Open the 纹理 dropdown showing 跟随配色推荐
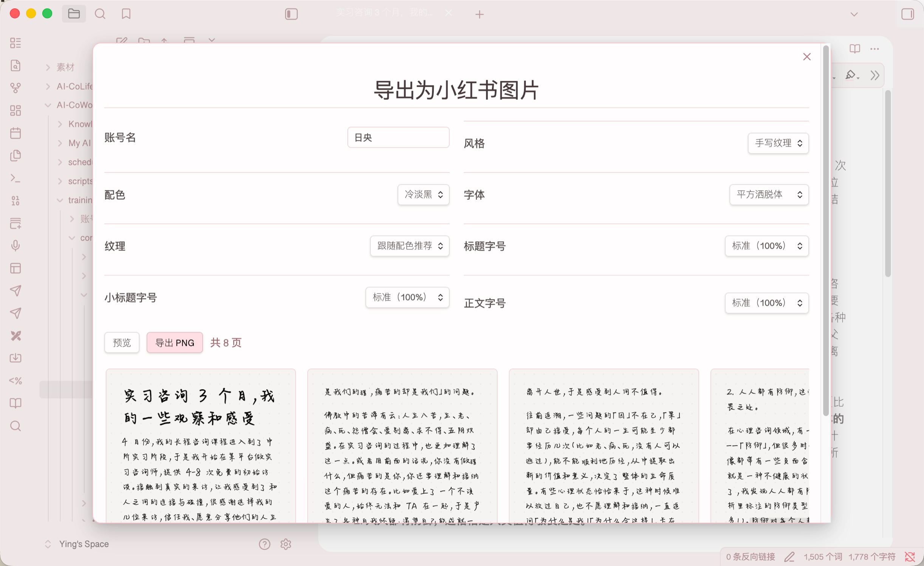Screen dimensions: 924x566 pos(410,246)
